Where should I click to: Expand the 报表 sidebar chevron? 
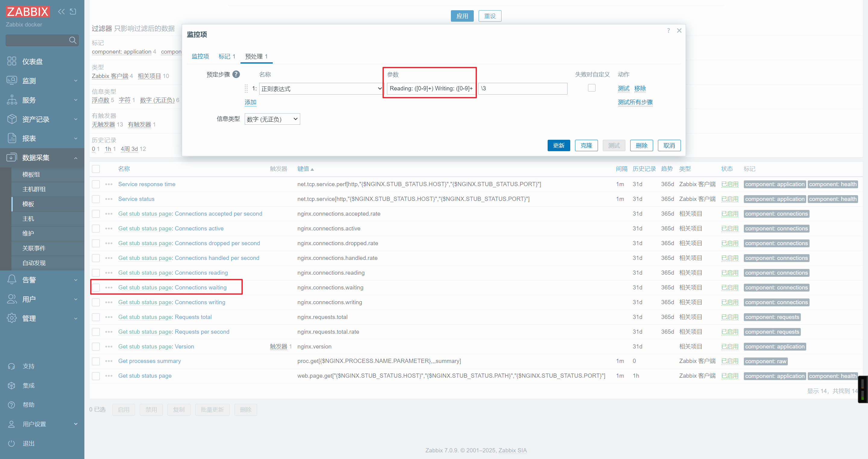tap(76, 139)
